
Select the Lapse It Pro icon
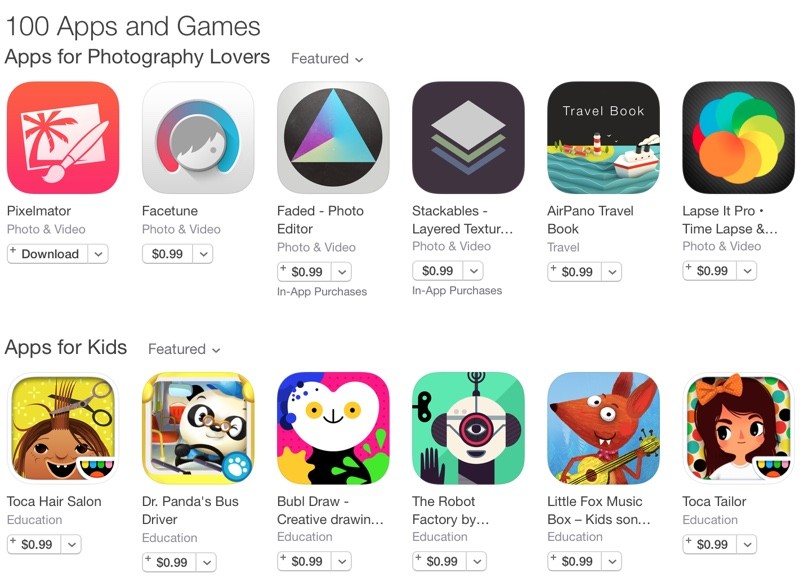click(739, 137)
